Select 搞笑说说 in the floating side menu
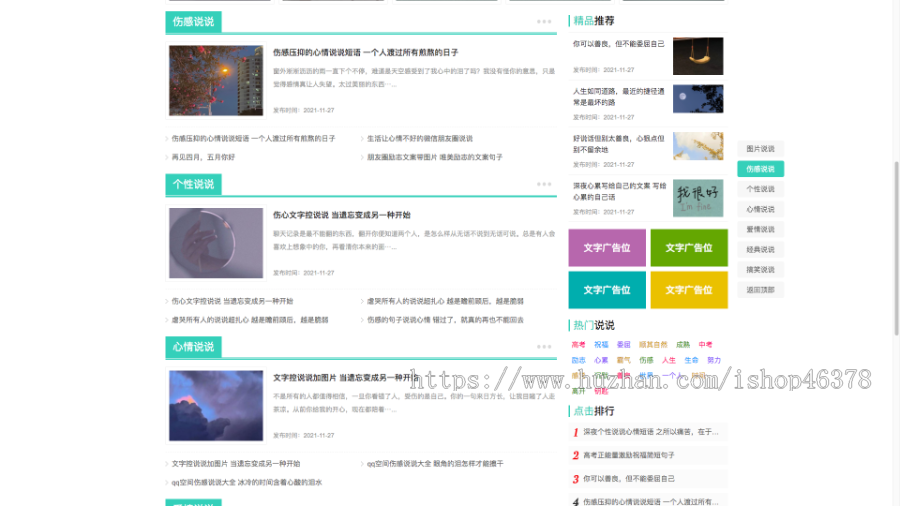The width and height of the screenshot is (900, 506). pyautogui.click(x=760, y=270)
